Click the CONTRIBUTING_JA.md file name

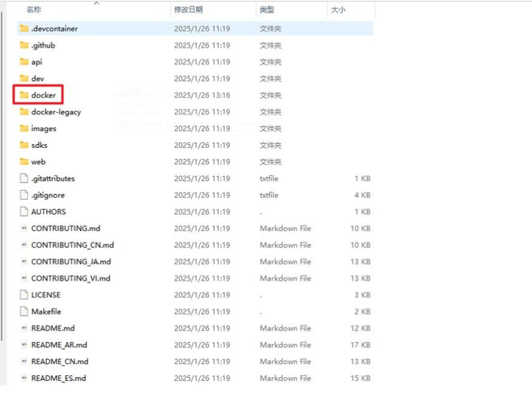pyautogui.click(x=71, y=261)
